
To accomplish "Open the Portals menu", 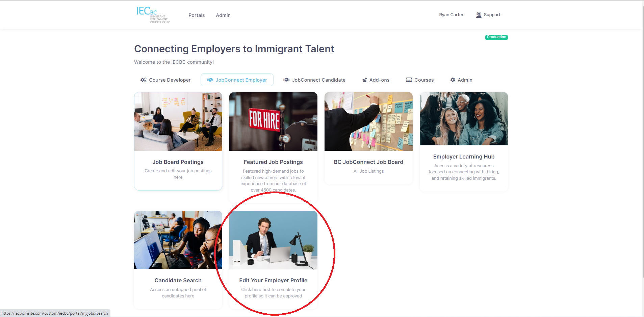I will click(196, 15).
